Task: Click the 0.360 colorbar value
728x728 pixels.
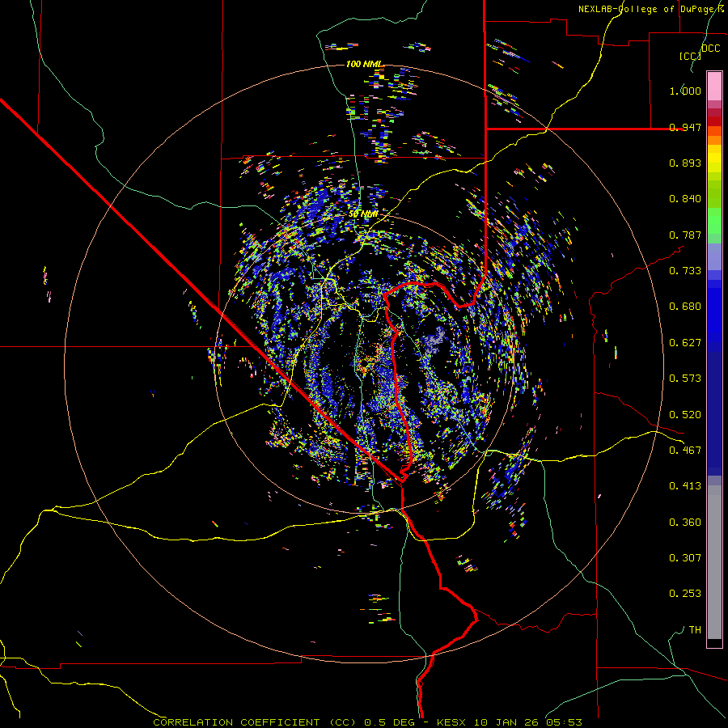Action: pyautogui.click(x=685, y=522)
